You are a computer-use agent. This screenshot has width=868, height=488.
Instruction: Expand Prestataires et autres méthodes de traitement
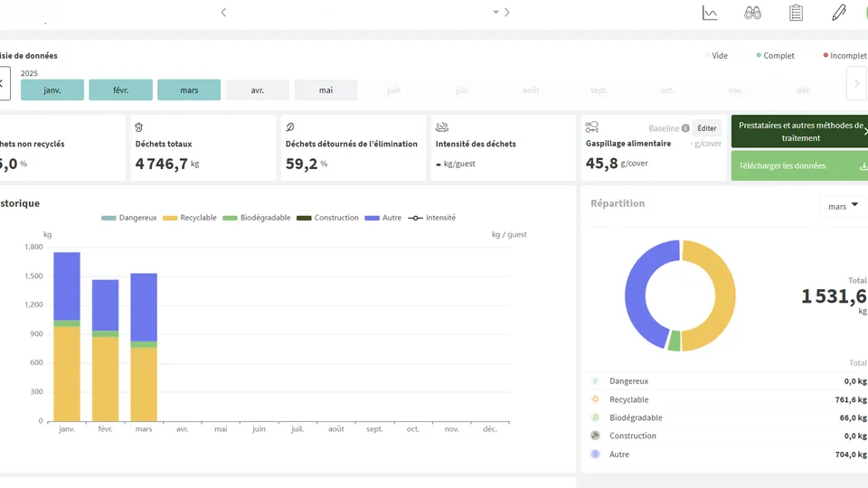tap(800, 132)
